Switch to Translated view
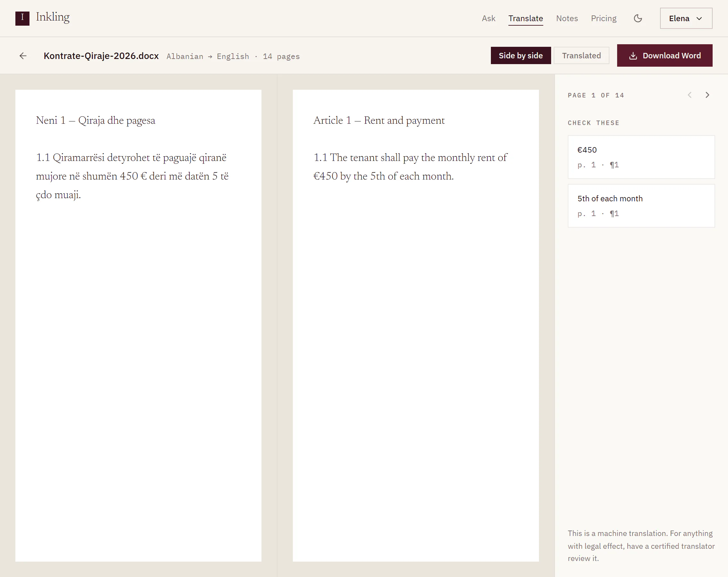Image resolution: width=728 pixels, height=577 pixels. (x=581, y=55)
